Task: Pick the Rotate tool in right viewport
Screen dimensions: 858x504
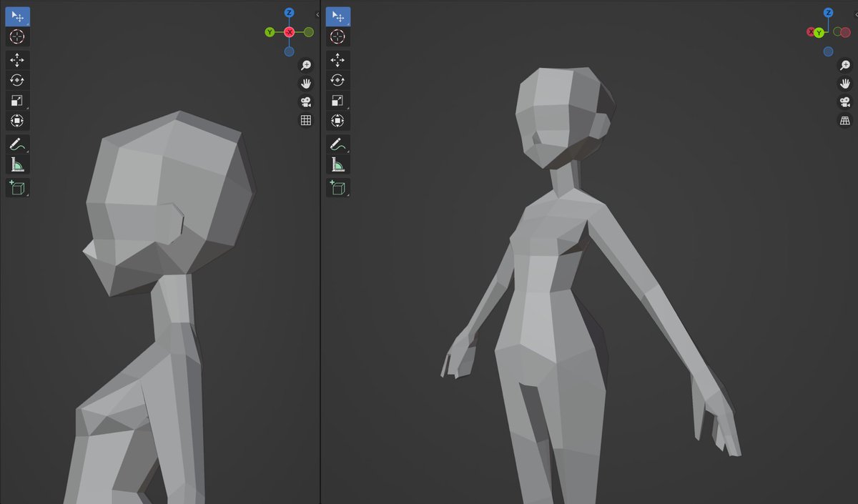Action: tap(337, 81)
